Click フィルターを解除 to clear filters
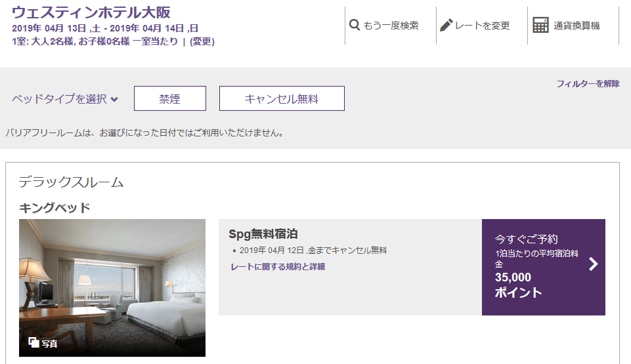The height and width of the screenshot is (364, 631). (x=588, y=83)
